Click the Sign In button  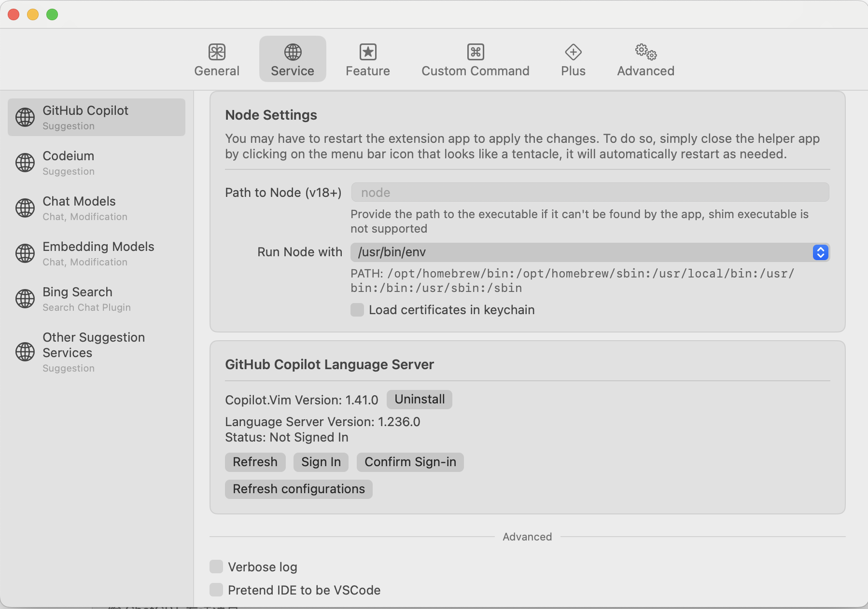(x=321, y=462)
